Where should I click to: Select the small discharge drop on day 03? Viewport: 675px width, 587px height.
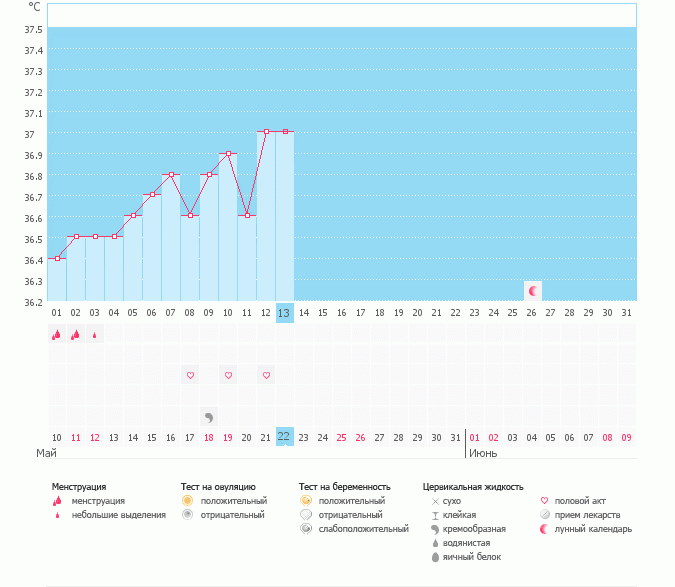coord(95,335)
